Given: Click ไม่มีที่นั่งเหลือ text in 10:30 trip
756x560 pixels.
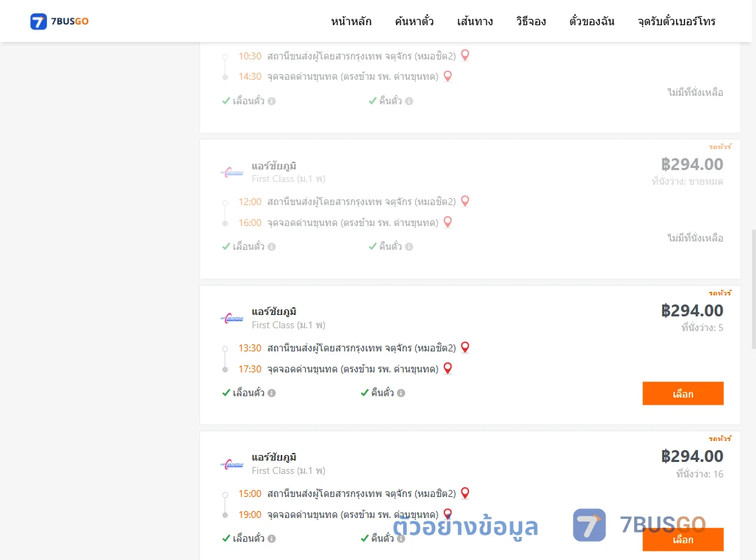Looking at the screenshot, I should point(695,92).
